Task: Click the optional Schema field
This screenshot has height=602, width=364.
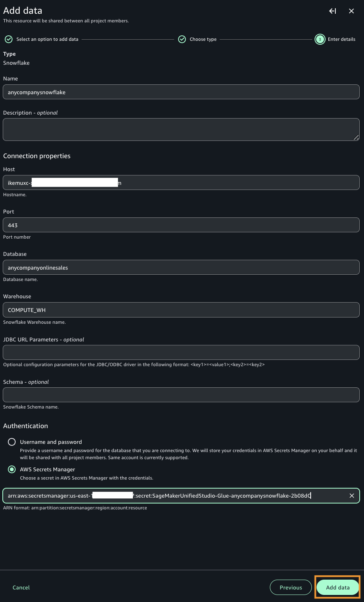Action: click(x=181, y=395)
